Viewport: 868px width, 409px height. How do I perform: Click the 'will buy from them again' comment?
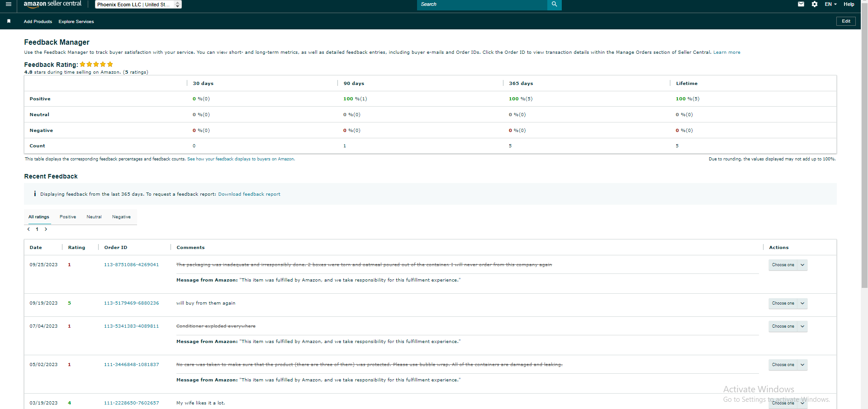pyautogui.click(x=206, y=303)
